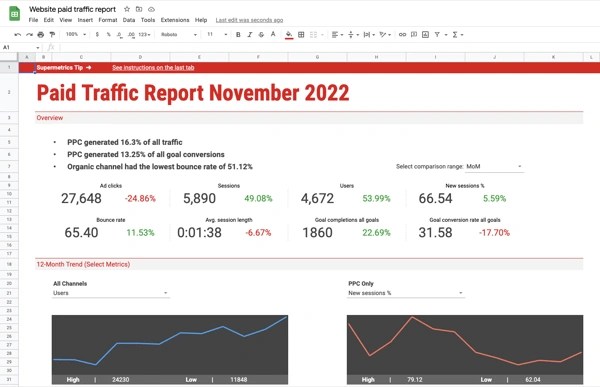The width and height of the screenshot is (600, 387).
Task: Click the goal conversion rate value 31.58
Action: point(435,232)
